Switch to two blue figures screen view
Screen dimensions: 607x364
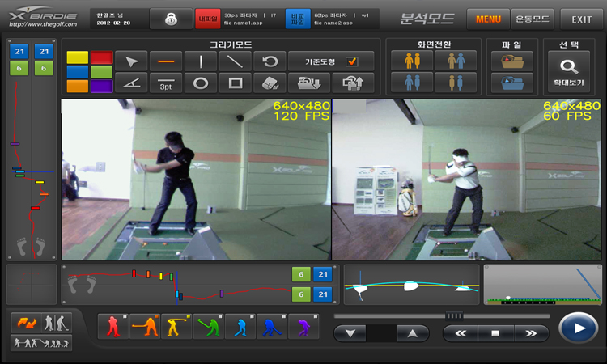coord(412,83)
